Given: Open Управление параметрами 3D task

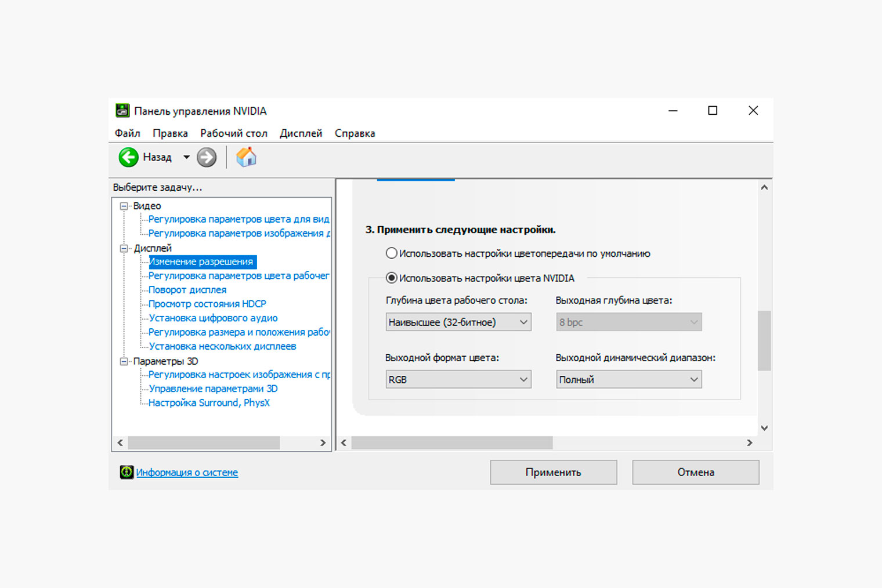Looking at the screenshot, I should (213, 389).
